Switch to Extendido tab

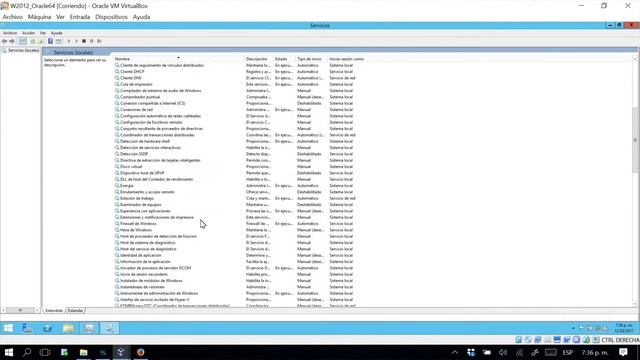(x=54, y=311)
